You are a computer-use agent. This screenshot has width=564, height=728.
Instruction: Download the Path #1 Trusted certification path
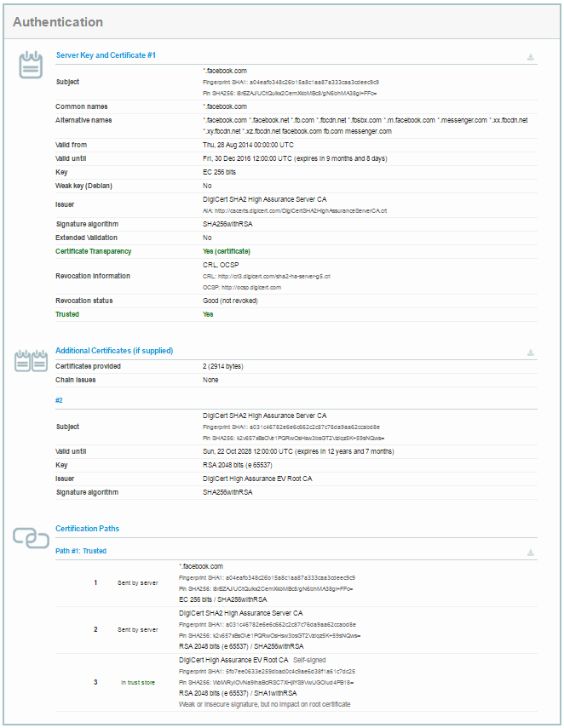[x=531, y=553]
